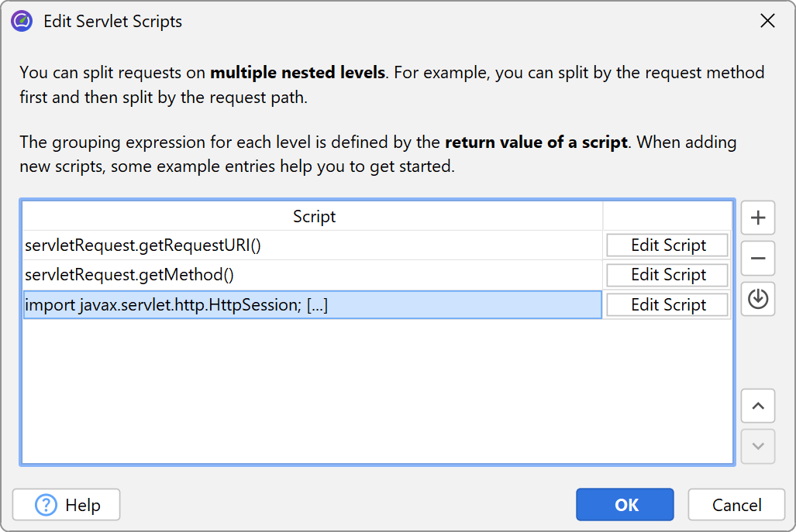This screenshot has height=532, width=796.
Task: Click the JProfiler icon in the title bar
Action: (22, 21)
